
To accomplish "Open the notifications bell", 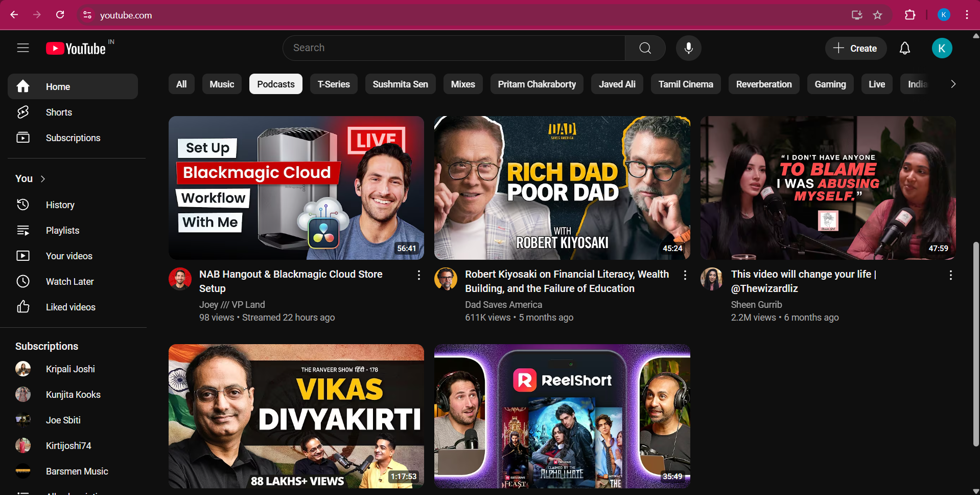I will 905,48.
